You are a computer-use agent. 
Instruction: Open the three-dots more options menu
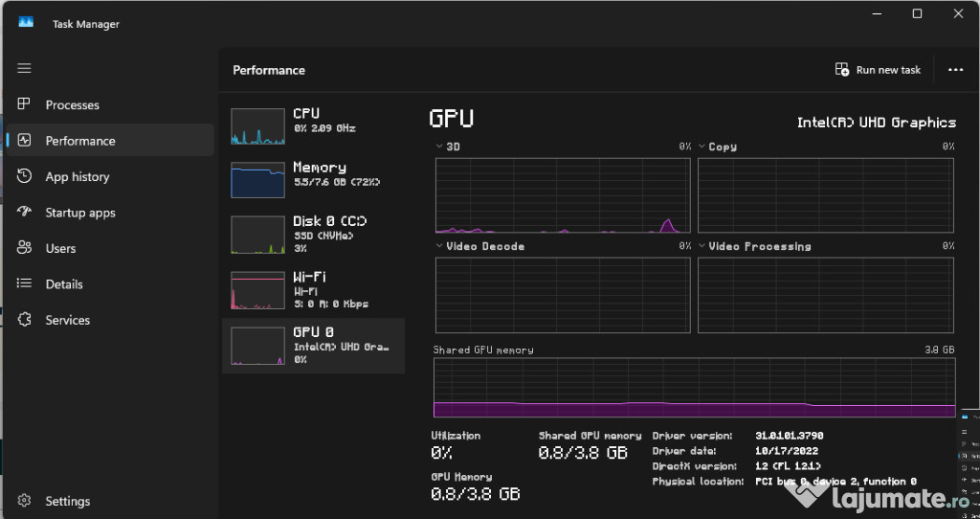click(x=955, y=70)
